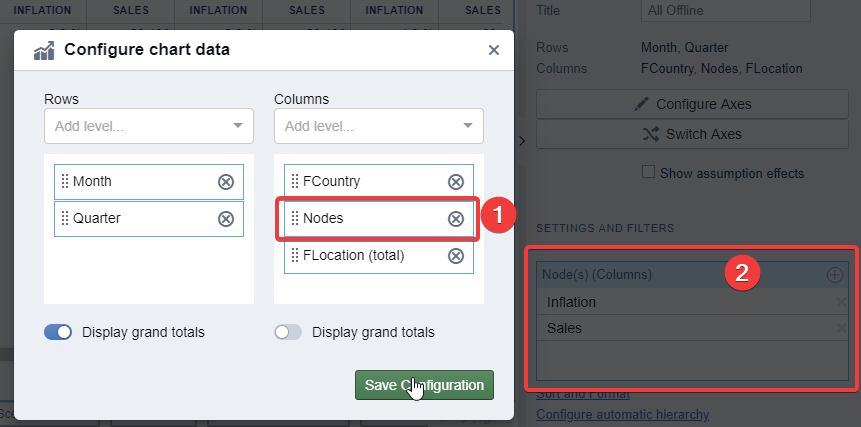Enable Columns Display grand totals switch
The image size is (861, 427).
pos(288,332)
